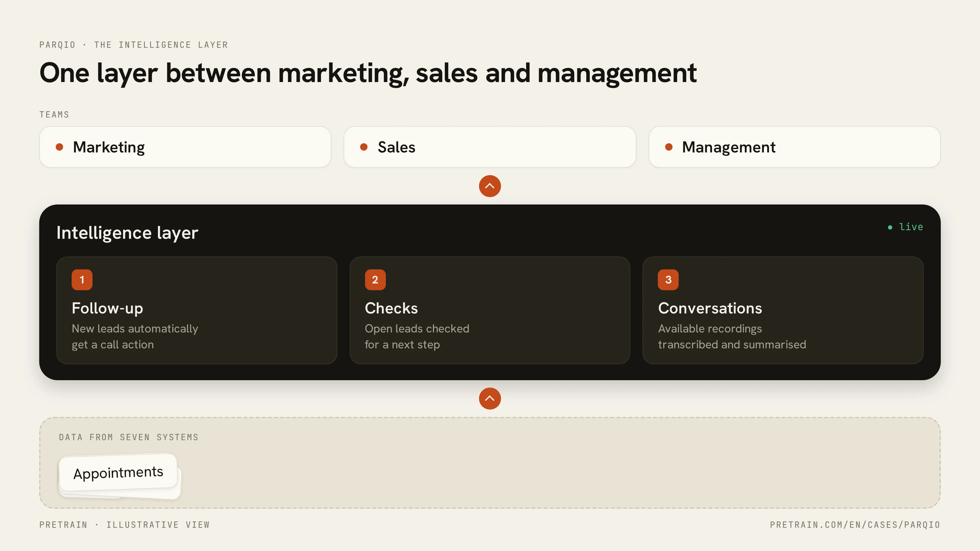Viewport: 980px width, 551px height.
Task: Click the Intelligence layer heading
Action: click(x=127, y=233)
